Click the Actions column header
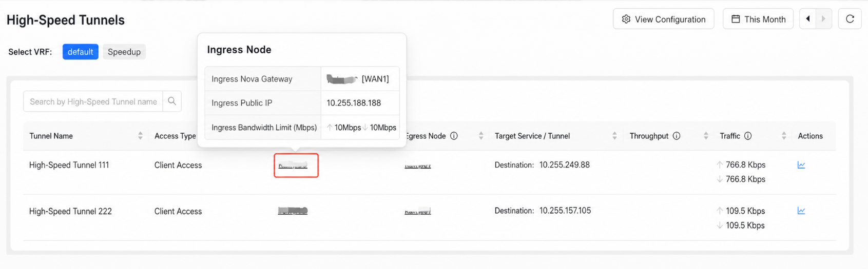This screenshot has height=269, width=868. tap(810, 136)
